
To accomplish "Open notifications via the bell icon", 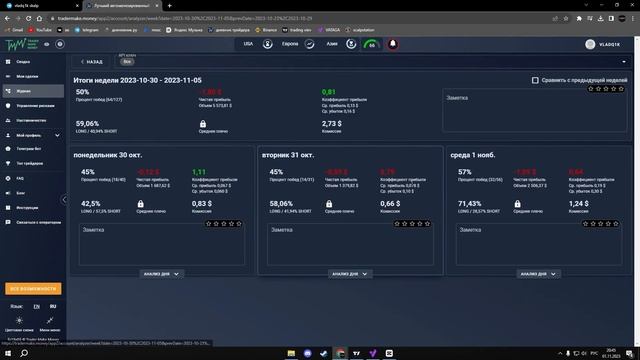I will coord(393,44).
